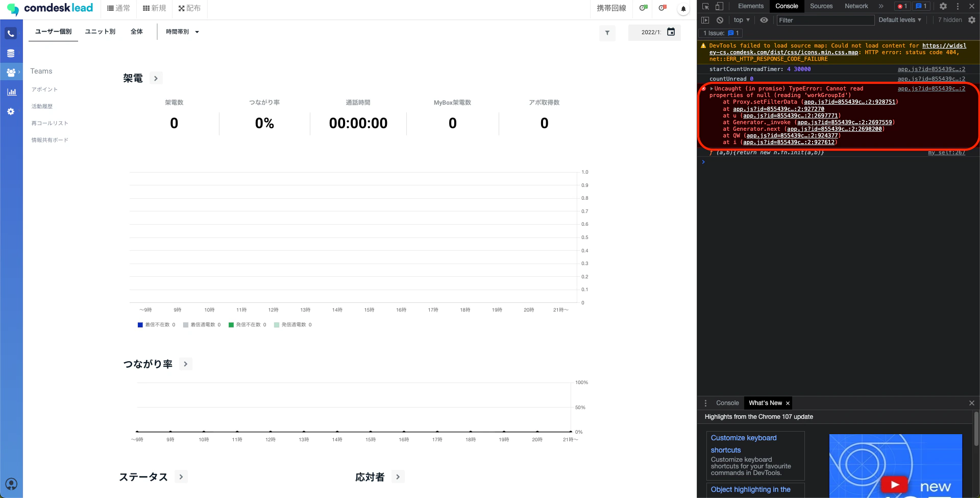Open DevTools settings gear
This screenshot has width=980, height=498.
coord(943,6)
